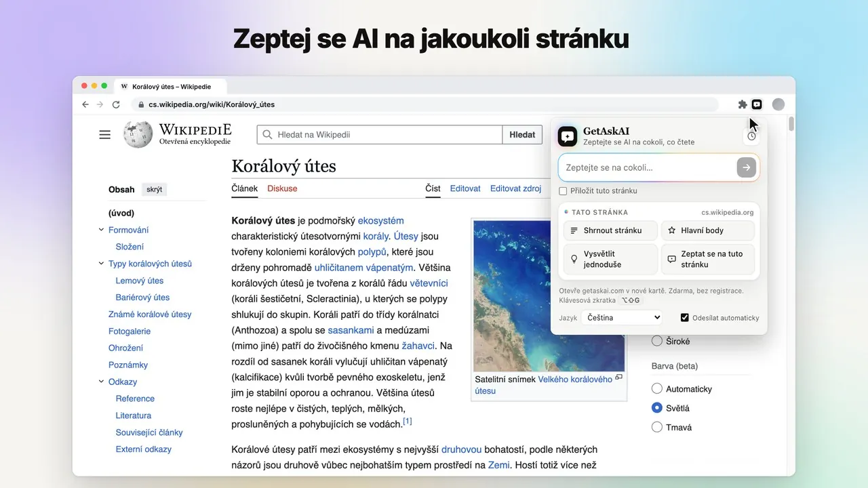Choose the Automaticky color option
The height and width of the screenshot is (488, 868).
(x=656, y=389)
